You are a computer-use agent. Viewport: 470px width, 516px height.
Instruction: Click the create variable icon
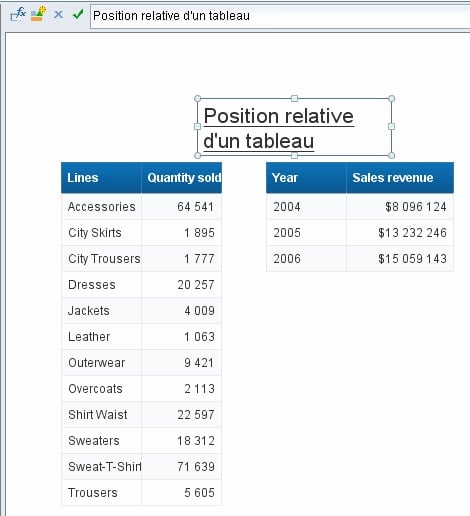tap(38, 14)
